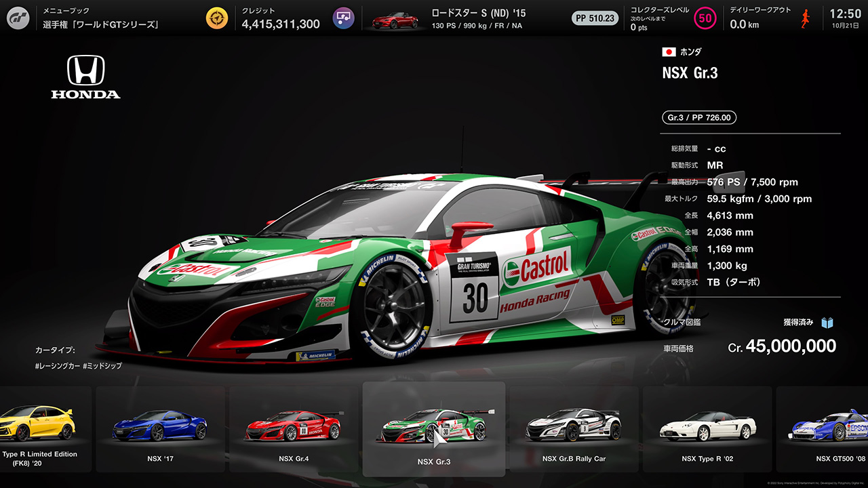Click the 選手権「ワールドGTシリーズ」 menu book title
Image resolution: width=868 pixels, height=488 pixels.
101,24
